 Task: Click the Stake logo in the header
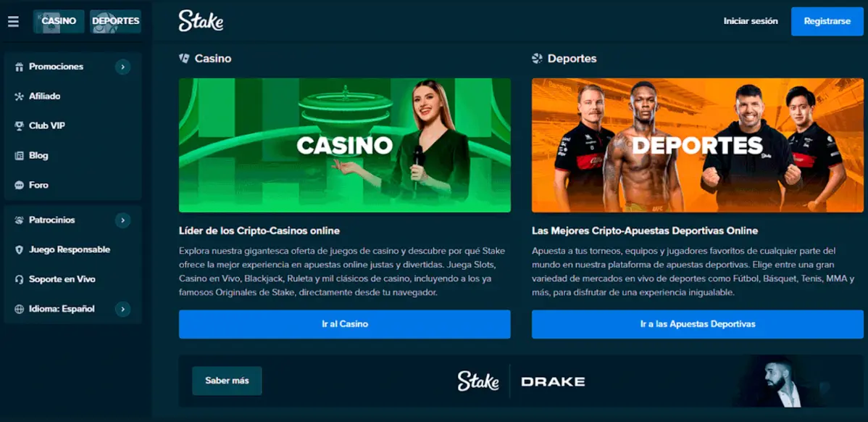201,21
